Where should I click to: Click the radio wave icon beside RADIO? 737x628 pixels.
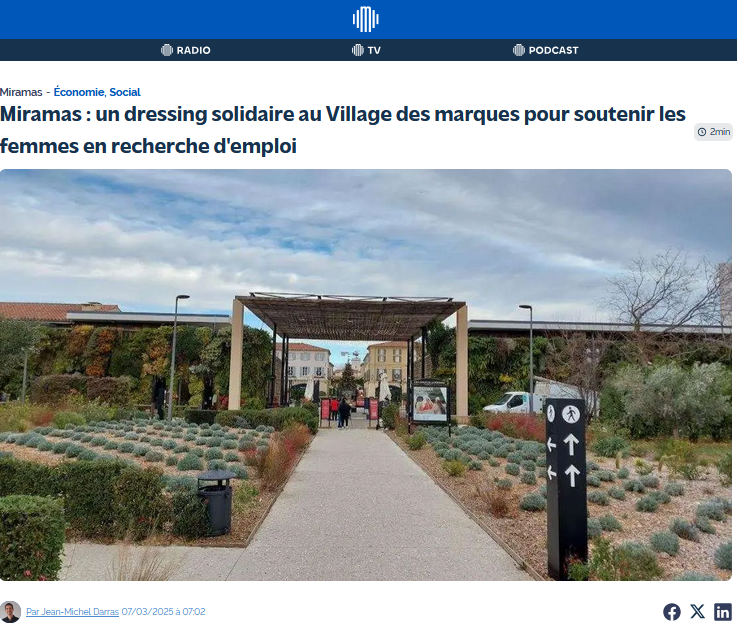(x=167, y=50)
